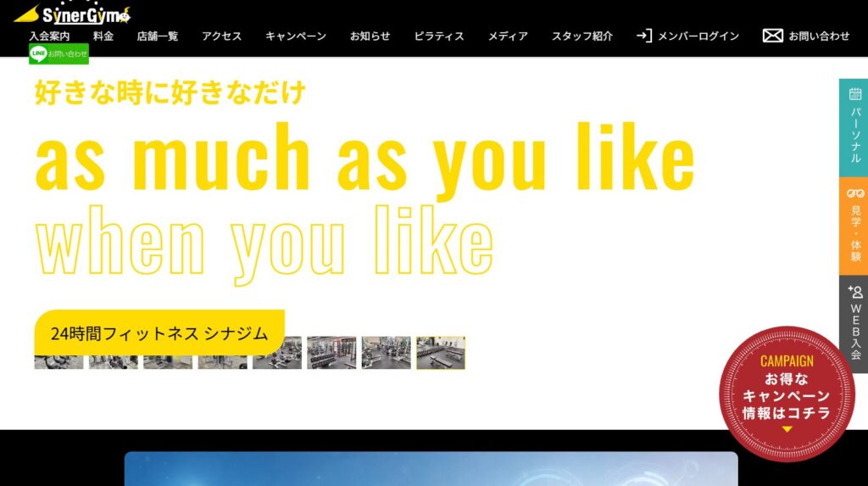Click the red CAMPAIGN circle badge

point(787,394)
